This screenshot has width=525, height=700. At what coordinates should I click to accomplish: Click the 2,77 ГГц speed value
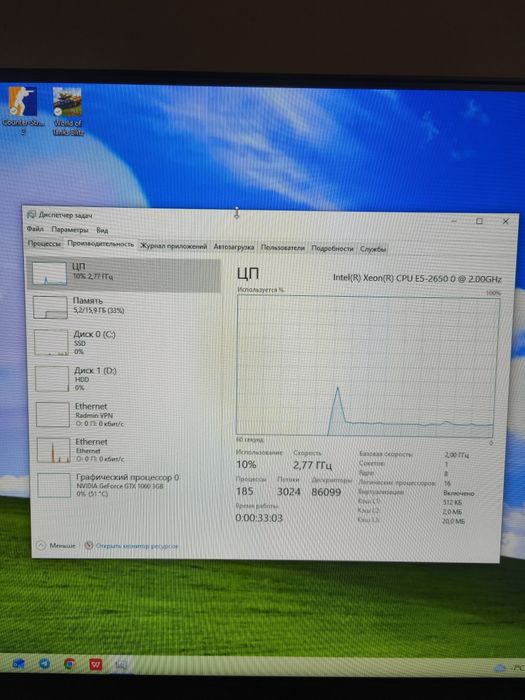tap(312, 465)
